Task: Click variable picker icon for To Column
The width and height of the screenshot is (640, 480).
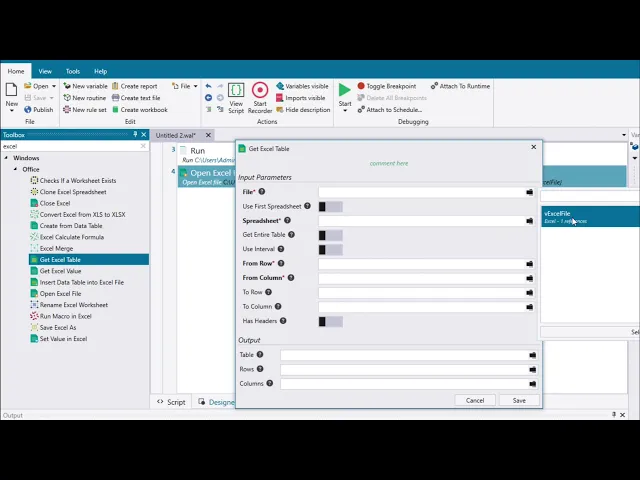Action: pyautogui.click(x=529, y=307)
